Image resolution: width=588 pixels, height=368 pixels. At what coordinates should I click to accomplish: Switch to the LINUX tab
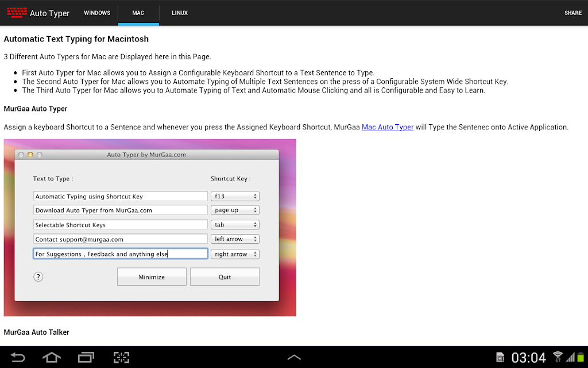(x=180, y=13)
